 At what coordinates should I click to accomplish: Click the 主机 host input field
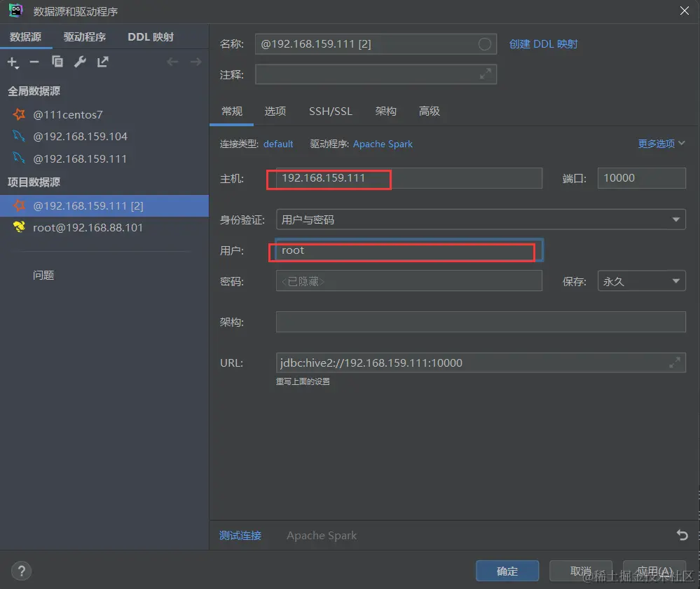[x=409, y=178]
